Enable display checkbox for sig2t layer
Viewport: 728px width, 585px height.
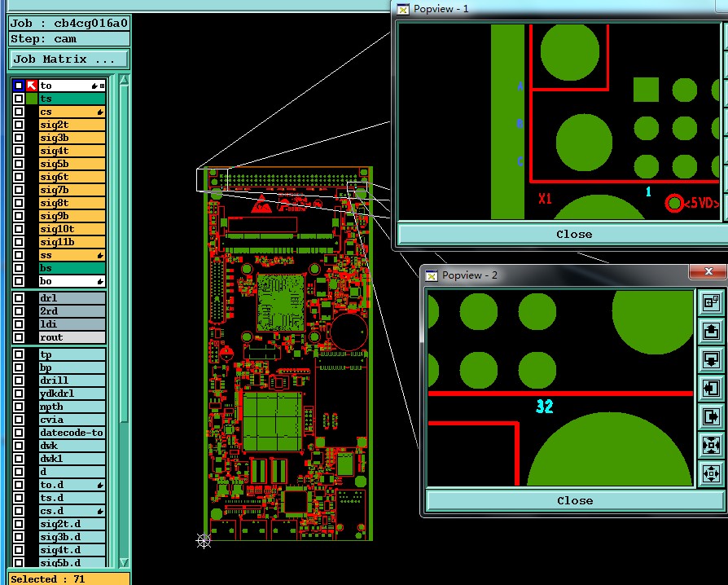tap(18, 125)
